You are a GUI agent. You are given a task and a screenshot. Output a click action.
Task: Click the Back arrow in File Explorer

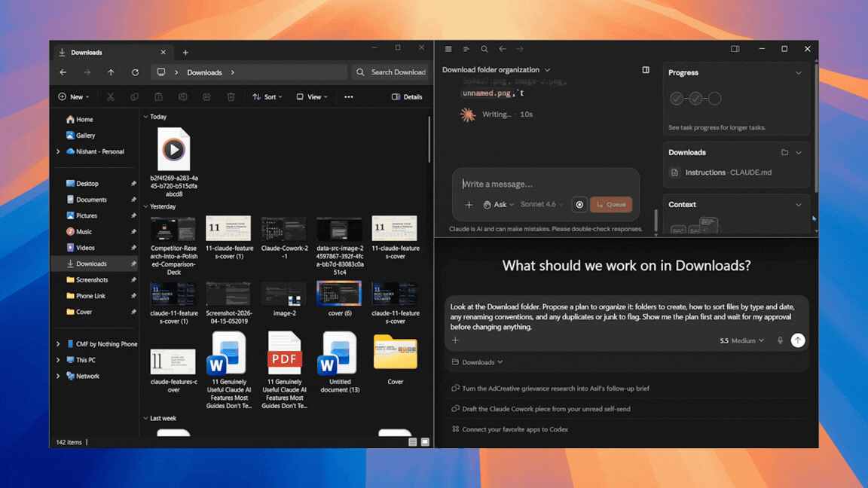click(63, 72)
